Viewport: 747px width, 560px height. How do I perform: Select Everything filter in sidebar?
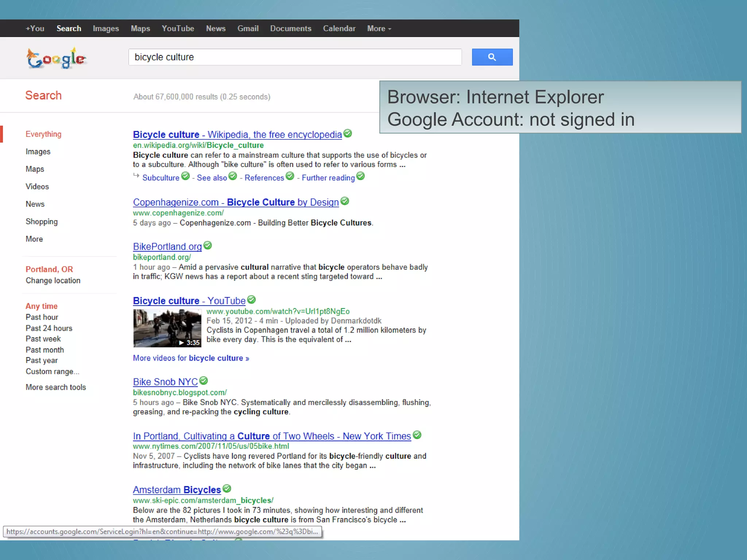click(43, 134)
